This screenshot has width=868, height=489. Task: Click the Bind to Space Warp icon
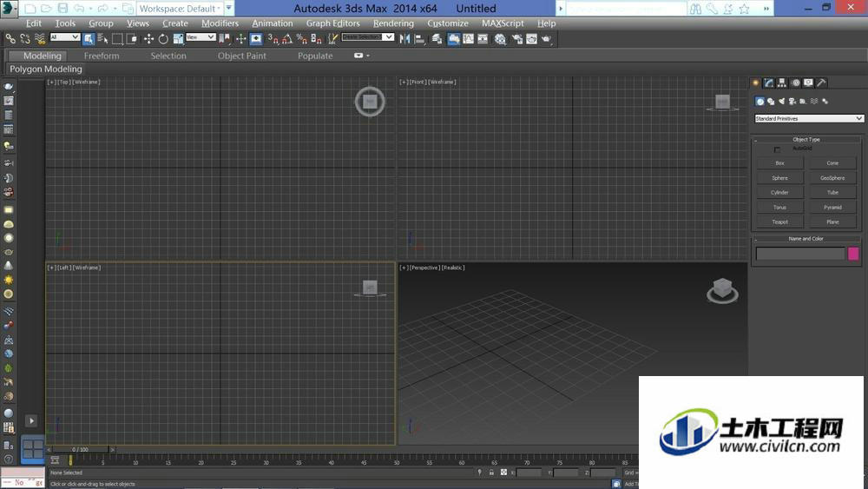click(x=41, y=39)
